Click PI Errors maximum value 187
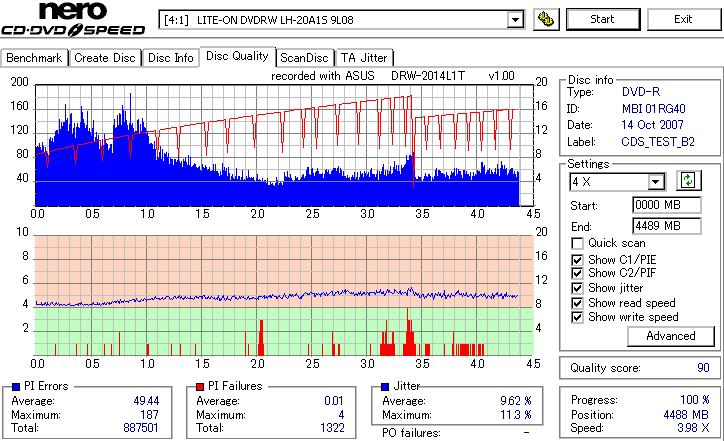Viewport: 724px width, 441px height. coord(149,415)
